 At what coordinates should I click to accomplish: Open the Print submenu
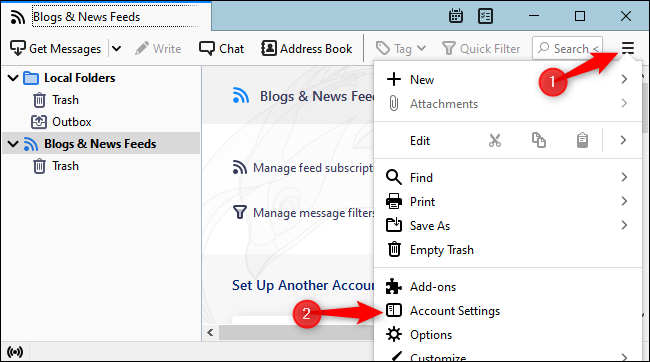pyautogui.click(x=508, y=202)
